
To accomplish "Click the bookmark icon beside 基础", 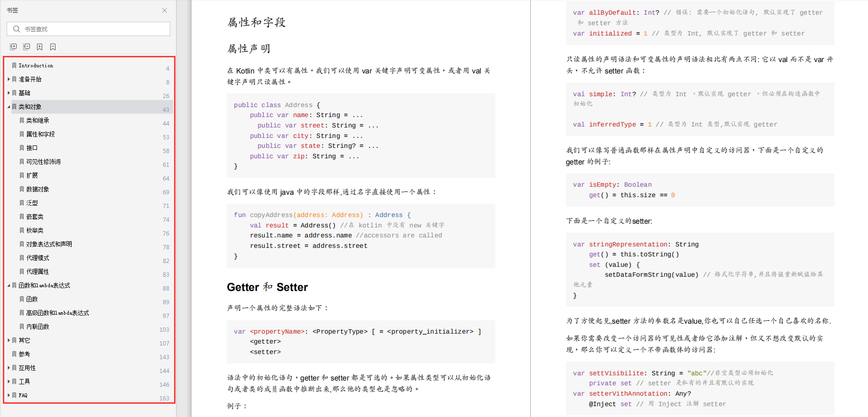I will [x=14, y=93].
